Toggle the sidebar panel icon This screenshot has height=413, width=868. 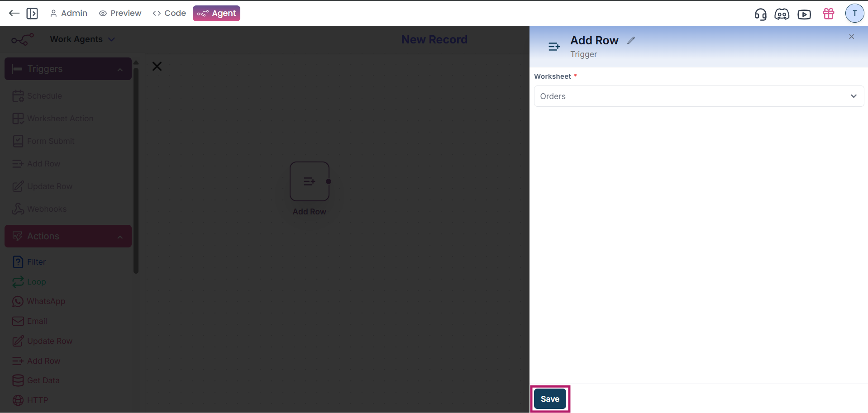(32, 14)
